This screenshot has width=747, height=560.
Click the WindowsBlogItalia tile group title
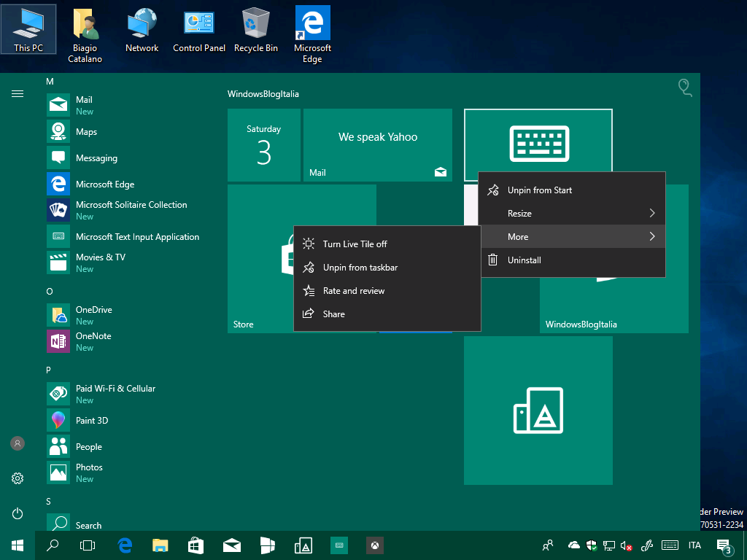tap(263, 94)
